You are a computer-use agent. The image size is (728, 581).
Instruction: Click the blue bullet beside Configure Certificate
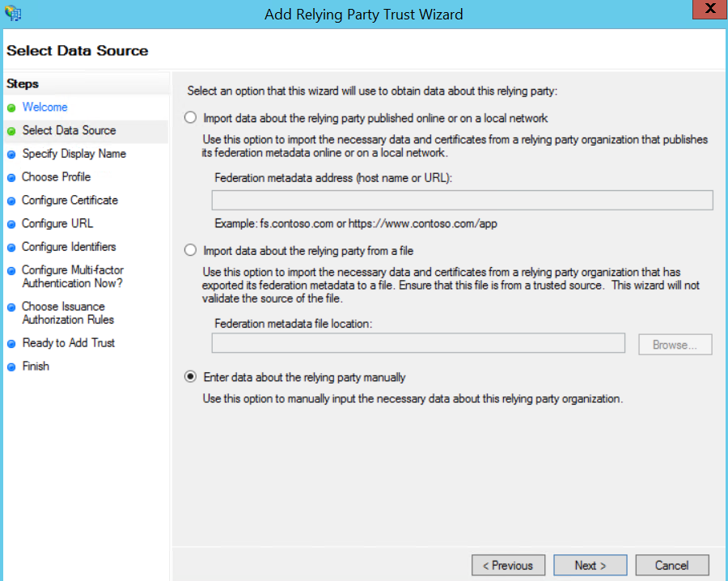click(x=11, y=201)
